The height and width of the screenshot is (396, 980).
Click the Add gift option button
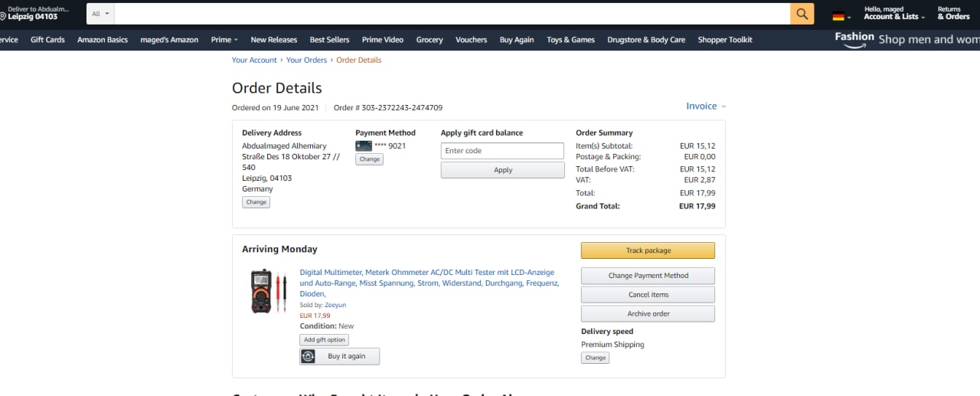point(324,339)
